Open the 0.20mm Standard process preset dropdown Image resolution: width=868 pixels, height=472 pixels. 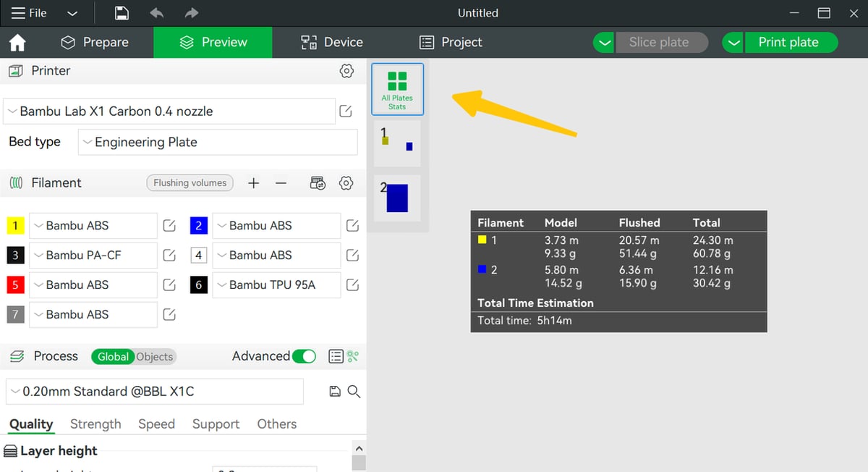click(x=154, y=392)
